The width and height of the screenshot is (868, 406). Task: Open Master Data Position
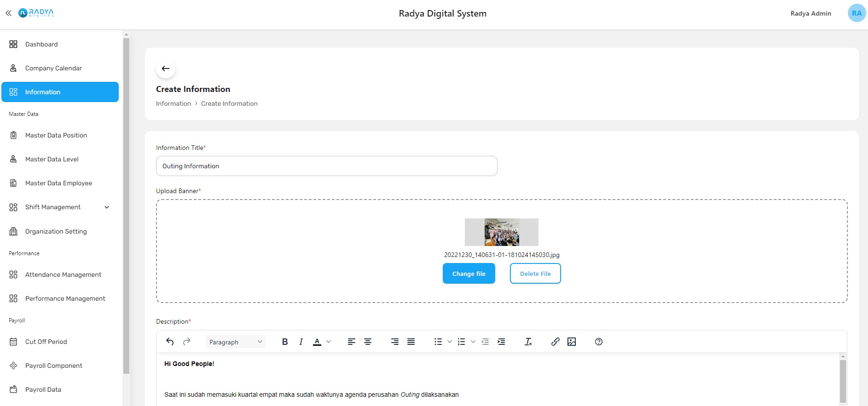click(x=60, y=135)
